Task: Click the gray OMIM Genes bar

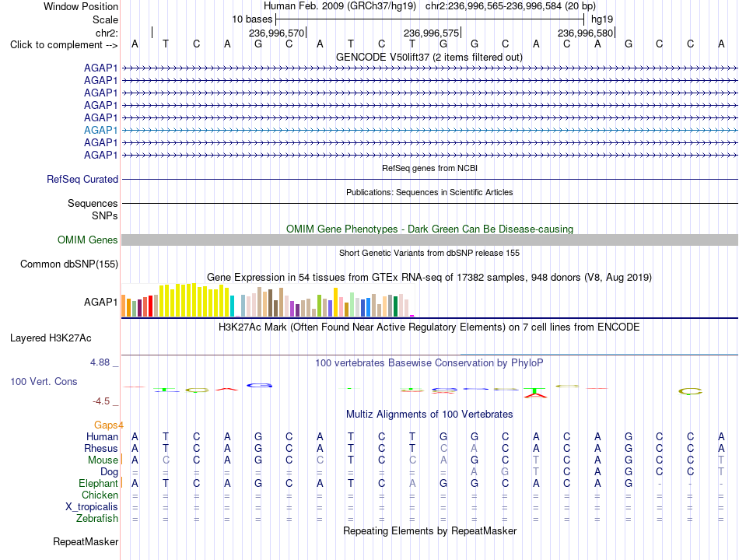Action: click(x=429, y=240)
